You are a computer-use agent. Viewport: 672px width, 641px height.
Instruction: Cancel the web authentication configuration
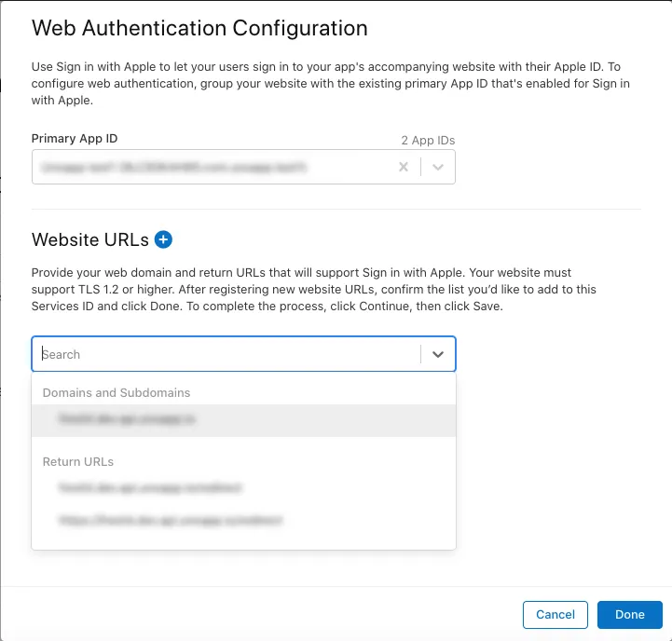tap(555, 614)
